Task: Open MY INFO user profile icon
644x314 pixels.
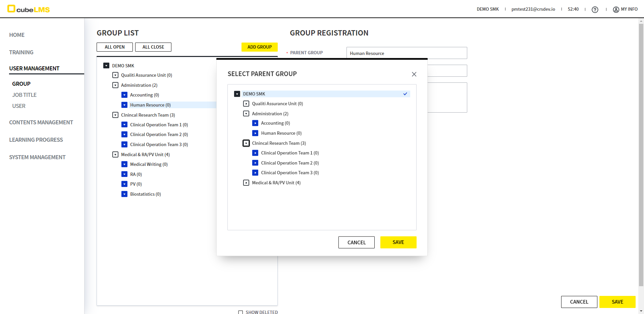Action: (616, 10)
